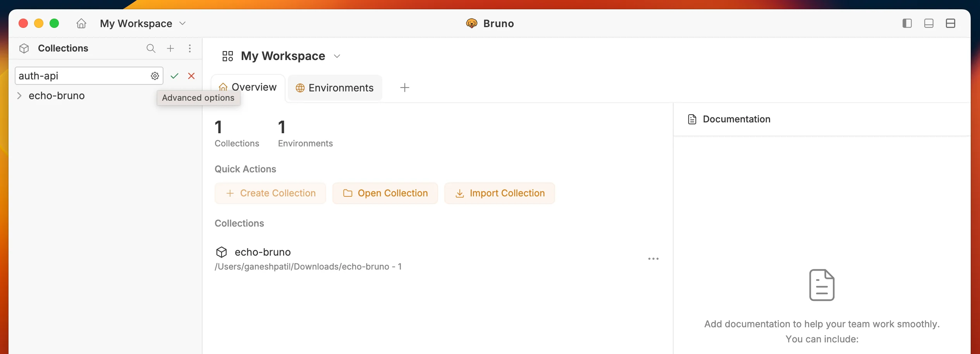Expand the My Workspace header chevron
The image size is (980, 354).
point(337,56)
